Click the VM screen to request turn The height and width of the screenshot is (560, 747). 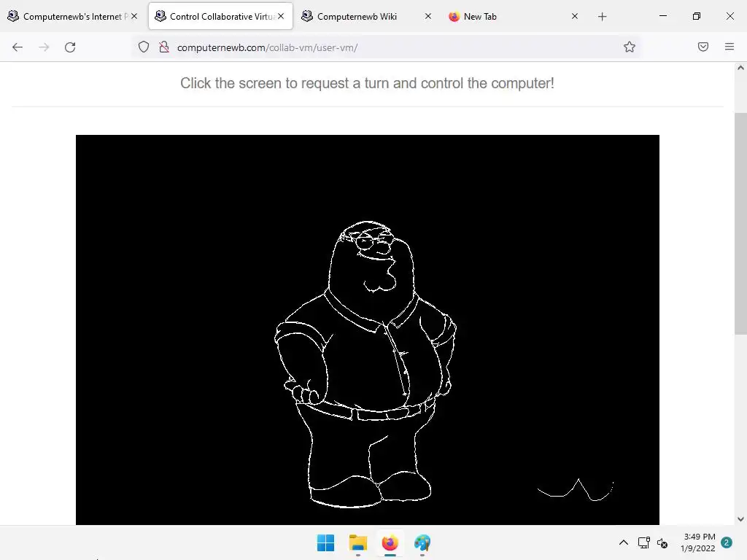(x=368, y=330)
